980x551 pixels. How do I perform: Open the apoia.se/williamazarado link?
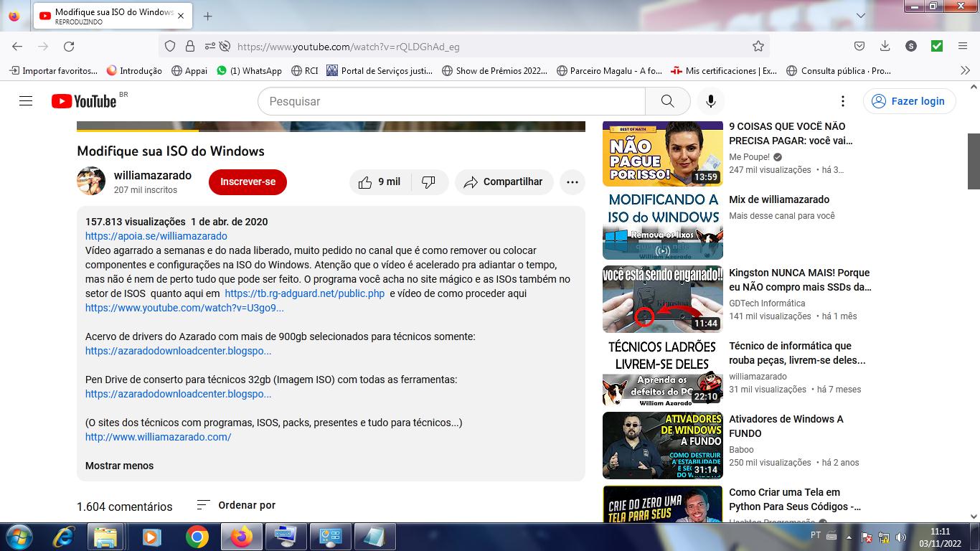[x=156, y=236]
